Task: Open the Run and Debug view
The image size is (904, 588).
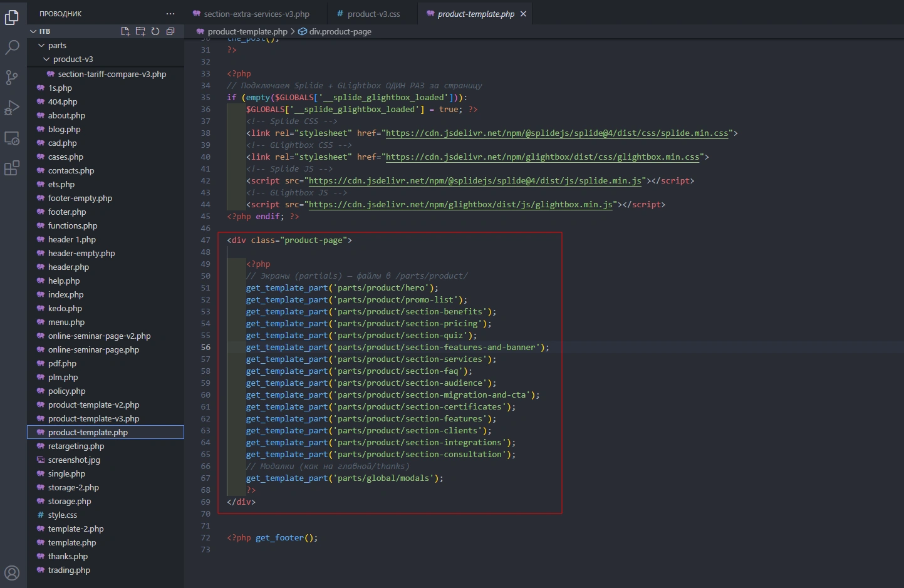Action: click(x=12, y=108)
